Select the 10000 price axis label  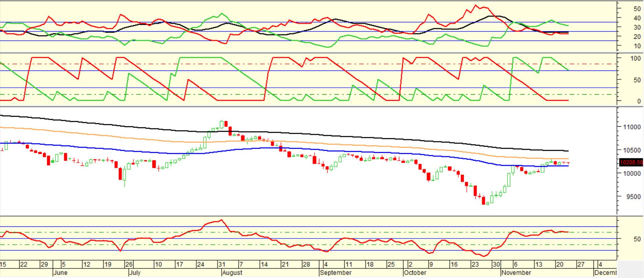tap(632, 173)
